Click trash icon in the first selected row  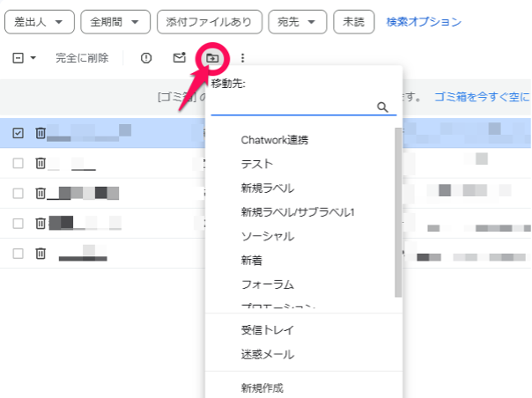[x=41, y=133]
